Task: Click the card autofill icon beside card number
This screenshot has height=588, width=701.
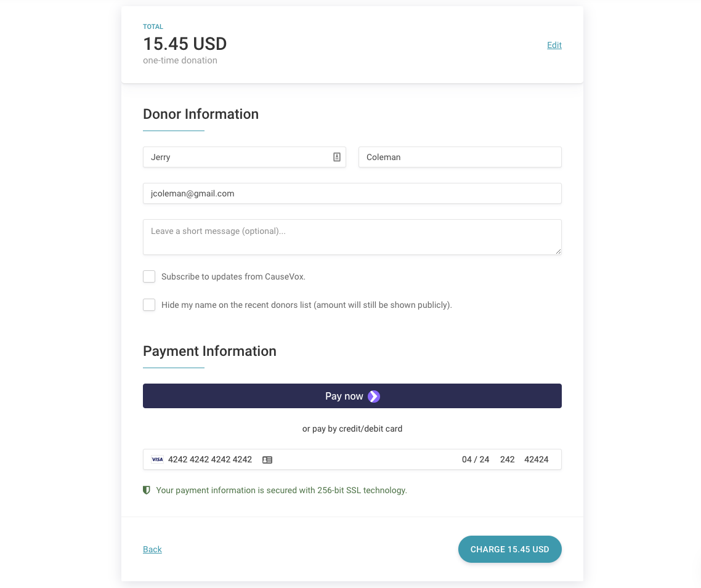Action: click(267, 460)
